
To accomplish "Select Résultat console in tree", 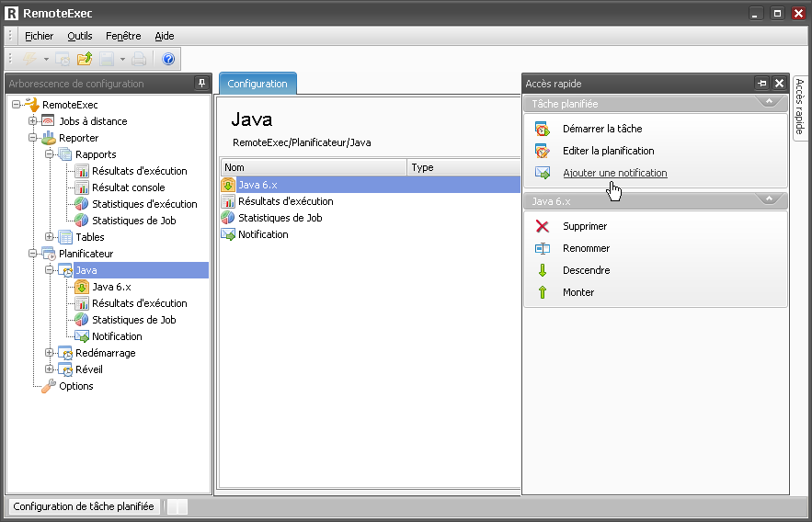I will click(129, 187).
